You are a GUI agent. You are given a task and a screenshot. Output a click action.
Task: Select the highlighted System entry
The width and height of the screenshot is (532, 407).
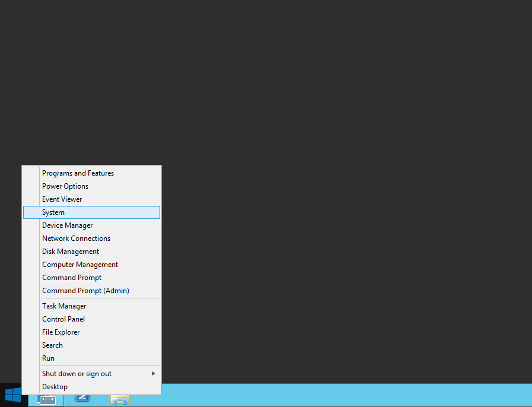(53, 212)
